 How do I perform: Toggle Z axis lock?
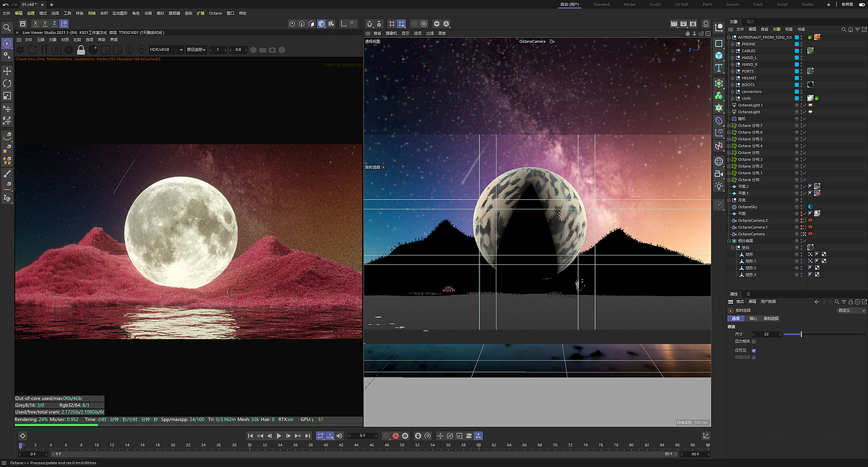pos(54,23)
